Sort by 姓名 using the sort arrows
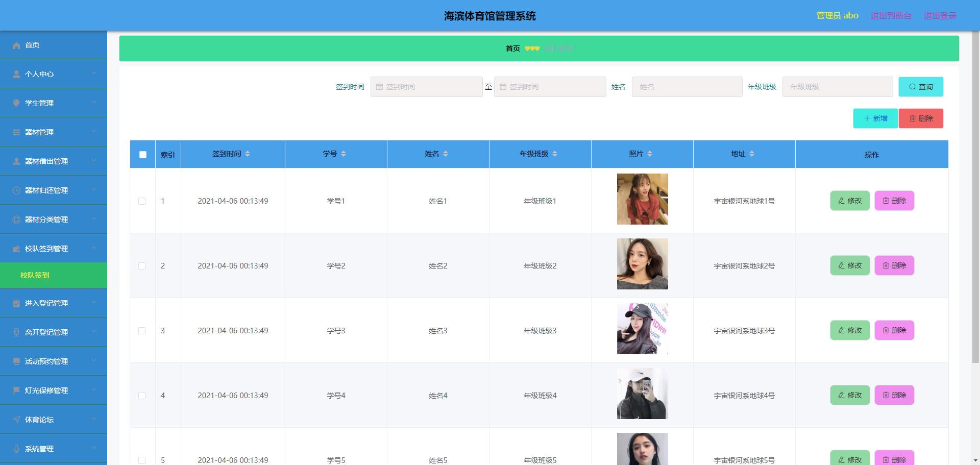The height and width of the screenshot is (465, 980). point(446,154)
